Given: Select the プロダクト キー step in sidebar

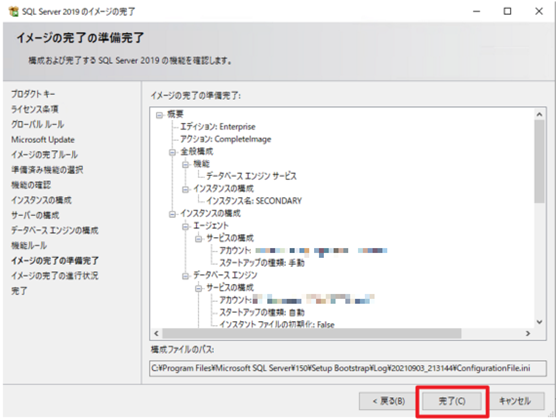Looking at the screenshot, I should [33, 94].
